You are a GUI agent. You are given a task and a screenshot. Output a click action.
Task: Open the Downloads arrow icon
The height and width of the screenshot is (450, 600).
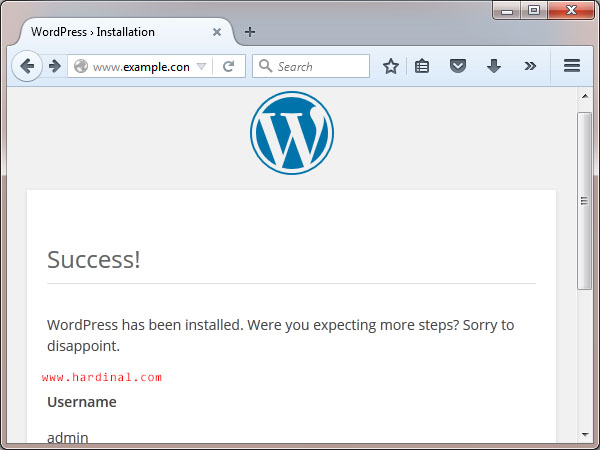click(494, 66)
